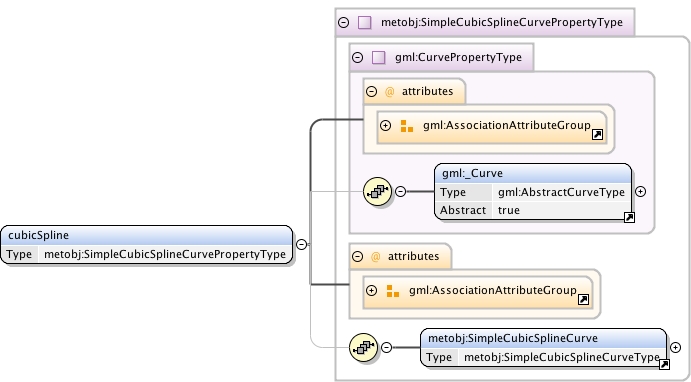Viewport: 691px width, 382px height.
Task: Click attributes label inside gml:CurvePropertyType
Action: tap(427, 91)
